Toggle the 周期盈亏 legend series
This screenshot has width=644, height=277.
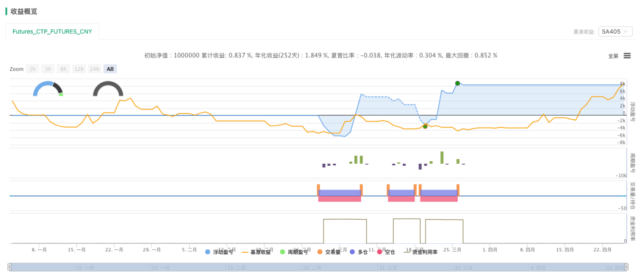294,252
